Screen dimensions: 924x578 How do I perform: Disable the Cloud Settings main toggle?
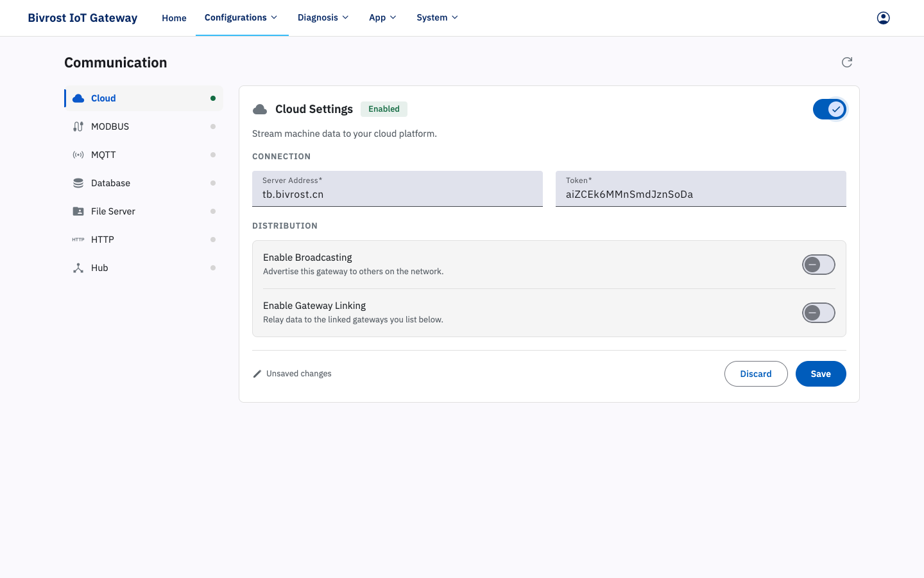(x=830, y=109)
